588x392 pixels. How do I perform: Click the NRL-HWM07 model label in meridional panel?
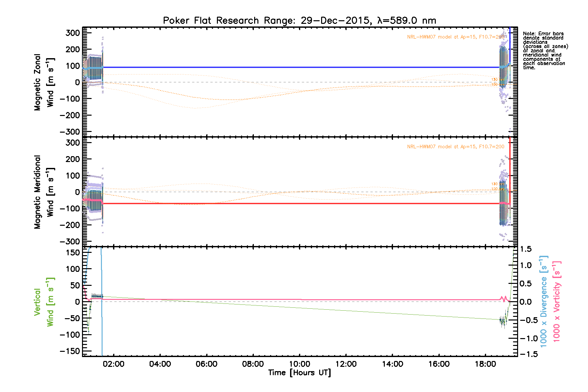tap(455, 147)
